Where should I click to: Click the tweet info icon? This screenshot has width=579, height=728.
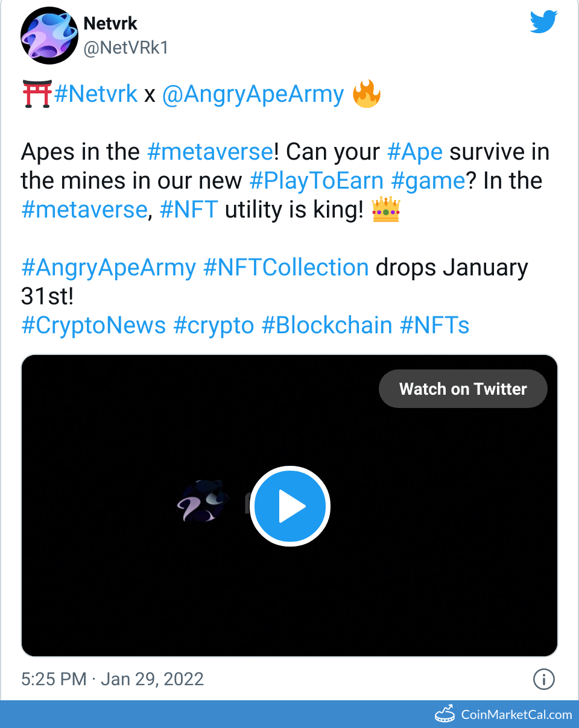click(x=543, y=679)
